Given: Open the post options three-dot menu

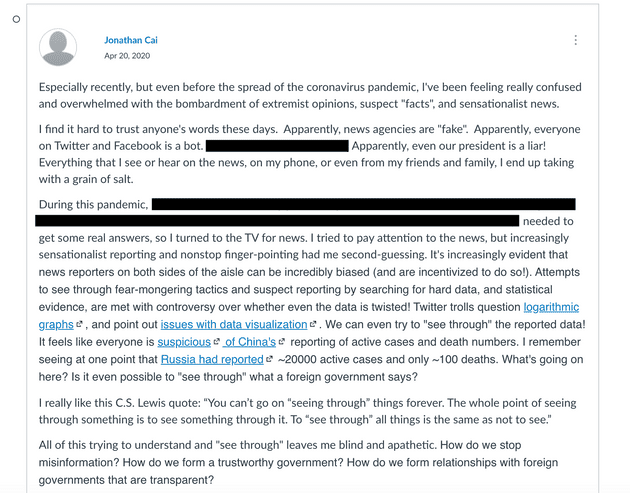Looking at the screenshot, I should pyautogui.click(x=576, y=41).
